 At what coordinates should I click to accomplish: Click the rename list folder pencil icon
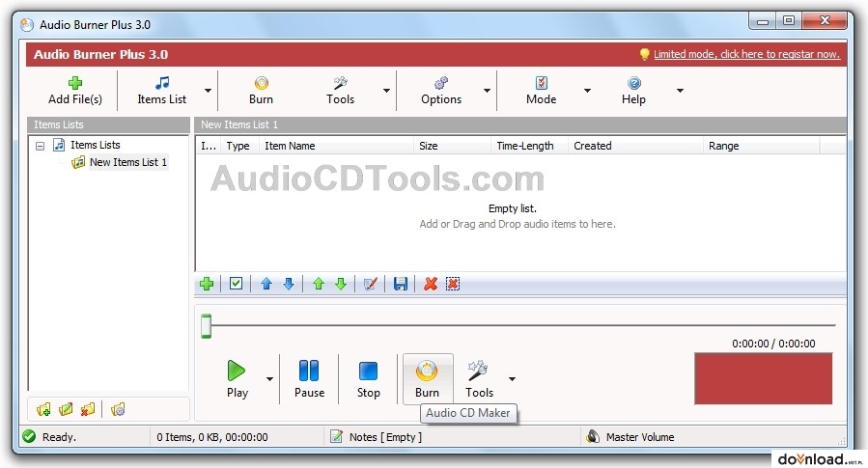coord(66,409)
